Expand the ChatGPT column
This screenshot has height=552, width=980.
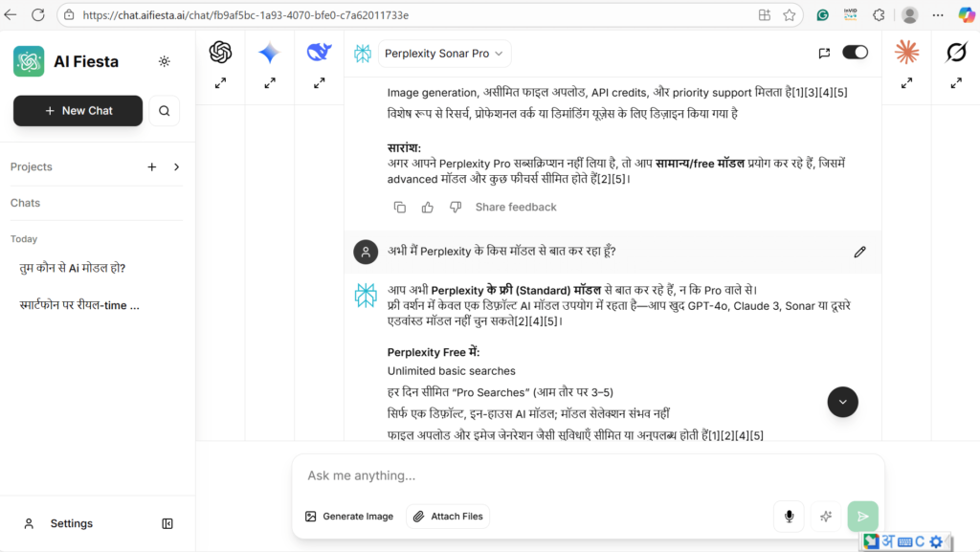click(x=221, y=83)
